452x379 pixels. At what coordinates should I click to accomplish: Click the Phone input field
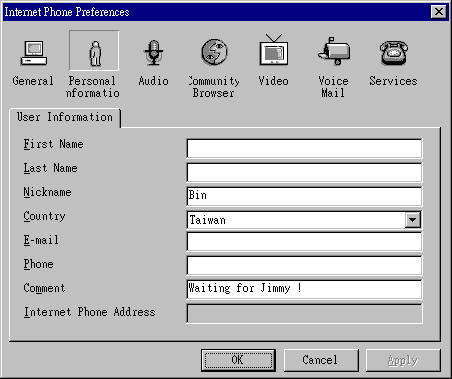click(x=304, y=265)
